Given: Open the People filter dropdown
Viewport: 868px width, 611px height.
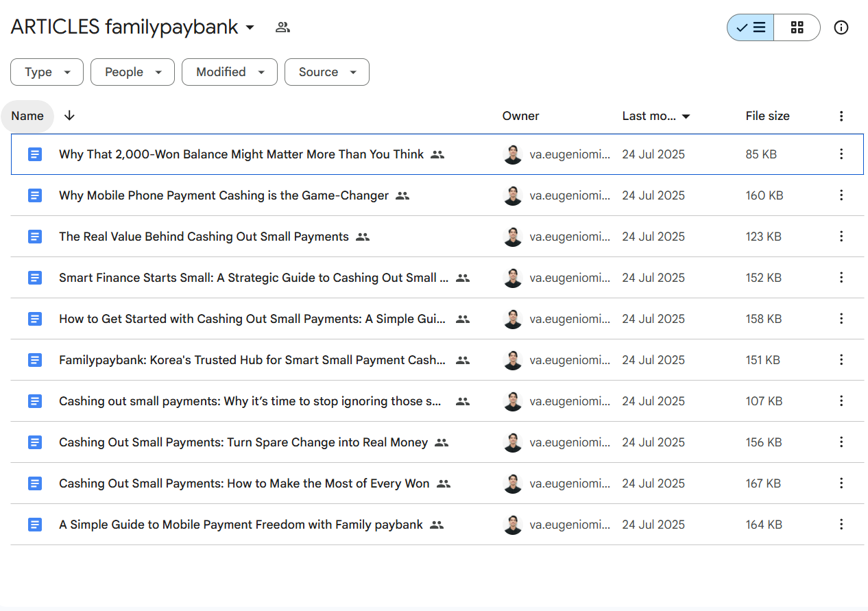Looking at the screenshot, I should (133, 72).
